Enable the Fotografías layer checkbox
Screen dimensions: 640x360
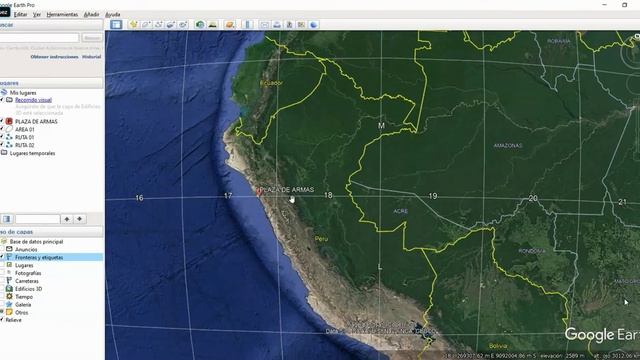(x=2, y=273)
